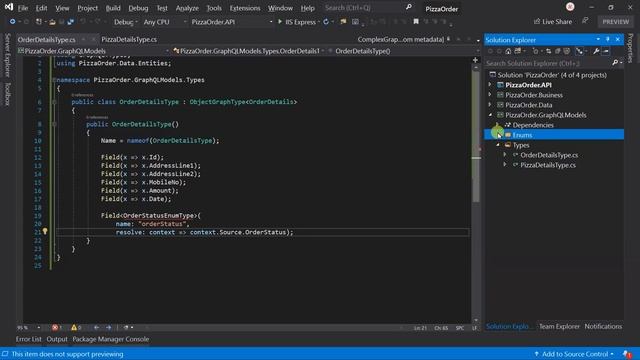640x360 pixels.
Task: Click the Live Share button
Action: tap(553, 22)
